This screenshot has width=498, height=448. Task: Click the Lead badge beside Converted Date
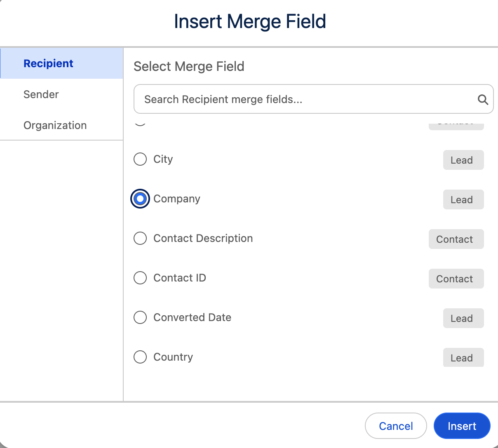point(463,318)
